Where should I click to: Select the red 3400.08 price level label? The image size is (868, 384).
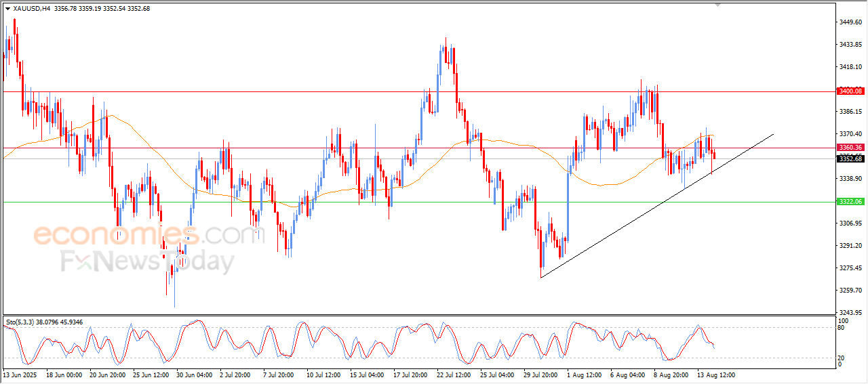[x=850, y=91]
